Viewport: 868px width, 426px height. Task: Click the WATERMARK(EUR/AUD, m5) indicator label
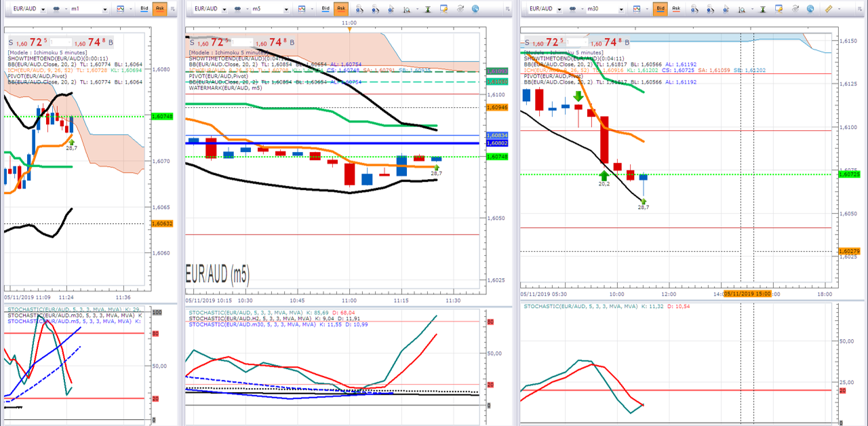(225, 88)
